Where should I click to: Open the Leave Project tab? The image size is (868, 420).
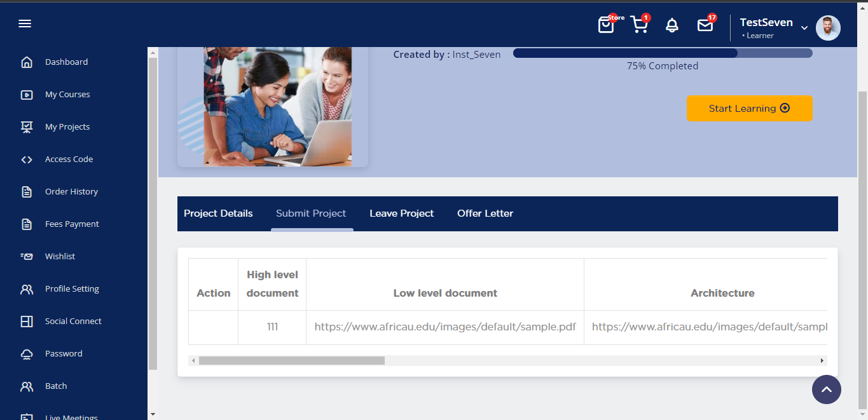click(401, 213)
